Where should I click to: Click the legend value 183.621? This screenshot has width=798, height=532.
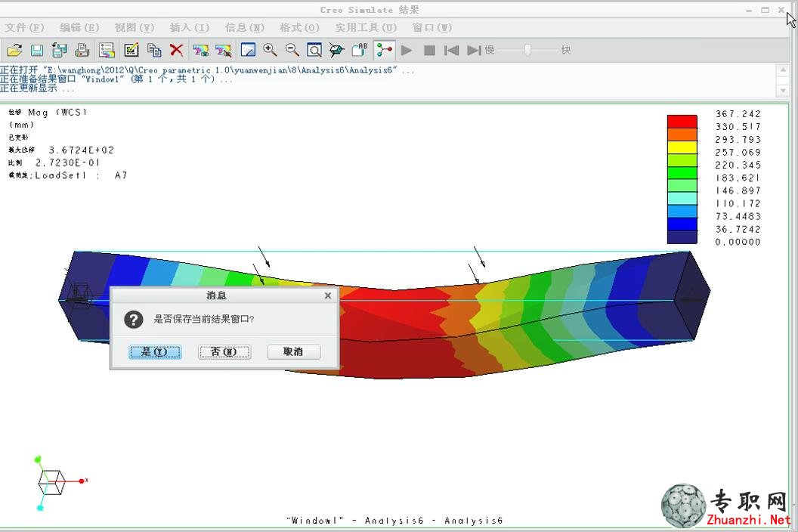pyautogui.click(x=738, y=178)
